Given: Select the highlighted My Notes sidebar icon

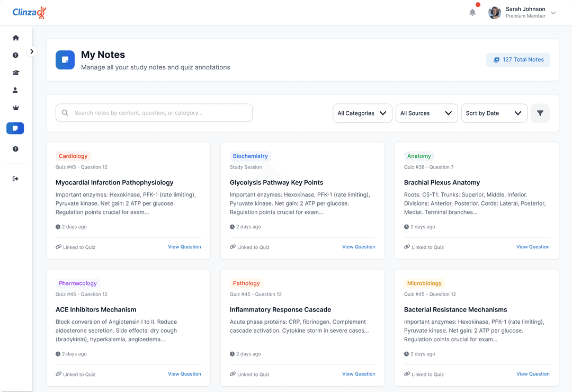Looking at the screenshot, I should [x=15, y=128].
